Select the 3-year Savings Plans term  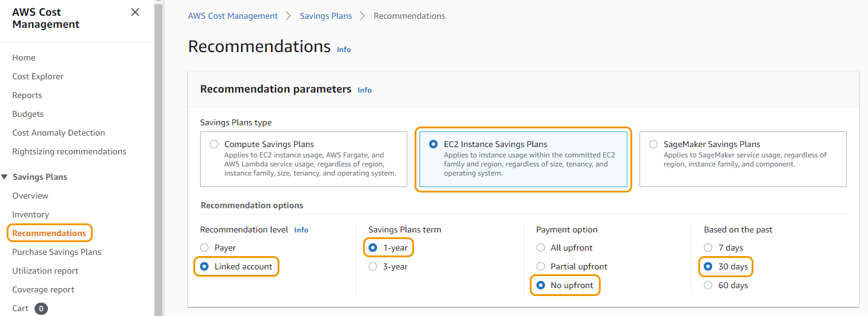click(373, 266)
